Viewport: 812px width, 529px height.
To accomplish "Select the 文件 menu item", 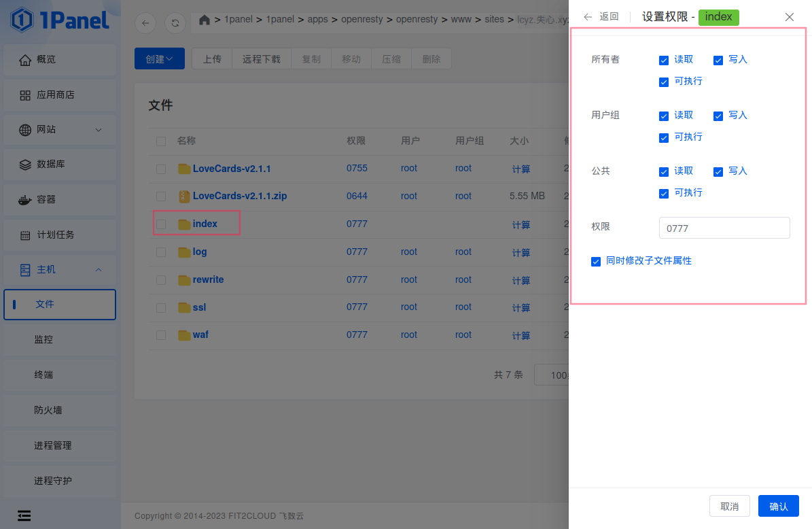I will click(x=60, y=305).
